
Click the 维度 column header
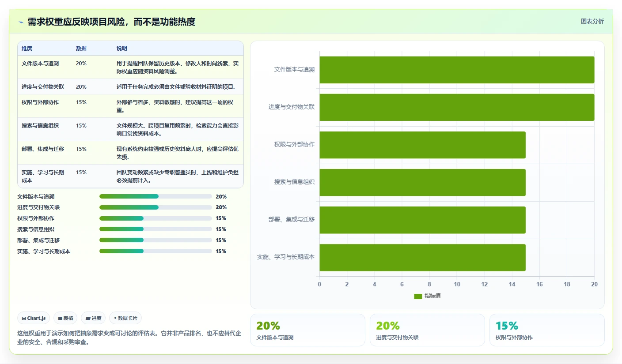tap(27, 48)
